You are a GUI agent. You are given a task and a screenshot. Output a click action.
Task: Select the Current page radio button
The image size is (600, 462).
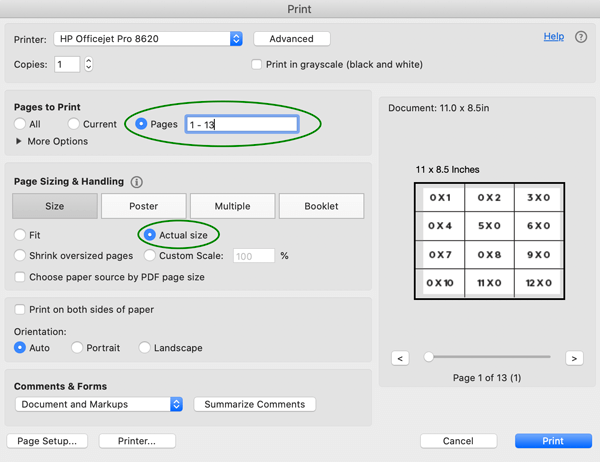click(73, 124)
